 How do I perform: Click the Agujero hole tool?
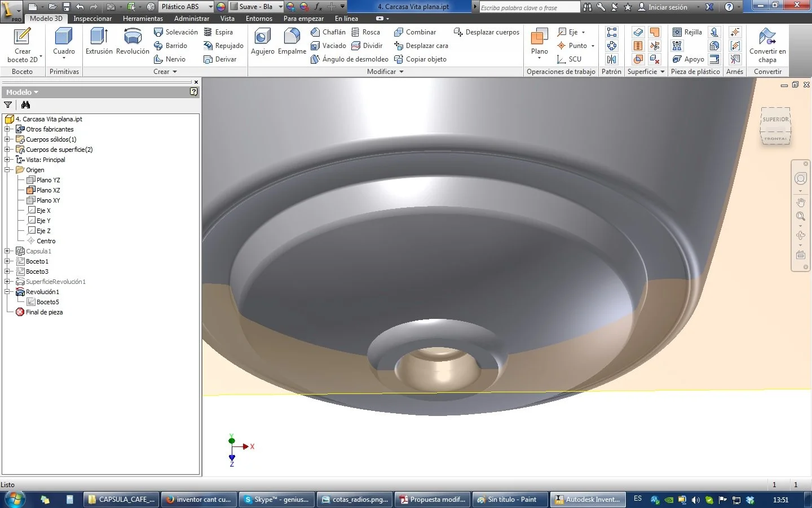tap(262, 41)
